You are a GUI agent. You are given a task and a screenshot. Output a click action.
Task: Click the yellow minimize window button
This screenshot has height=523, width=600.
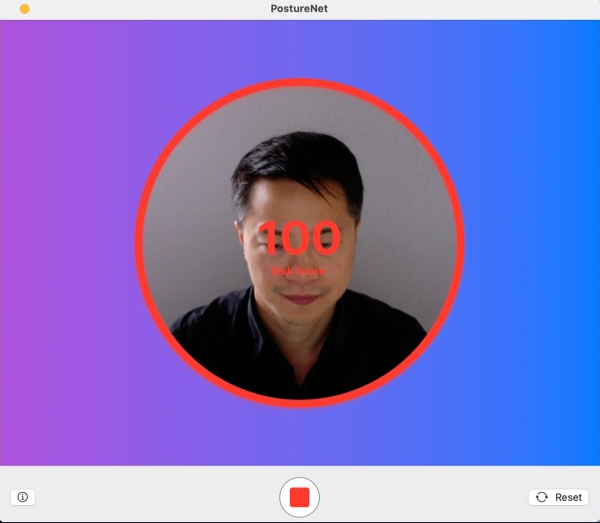coord(24,9)
